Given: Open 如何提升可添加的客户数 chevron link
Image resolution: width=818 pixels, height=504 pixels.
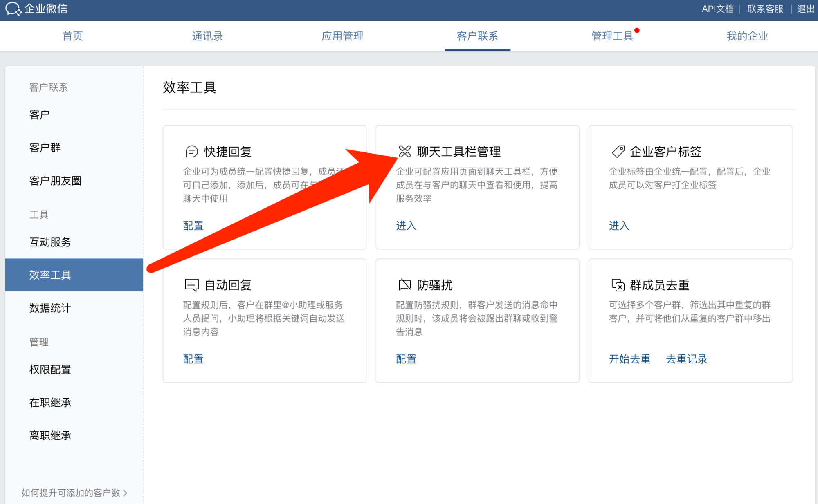Looking at the screenshot, I should 74,493.
